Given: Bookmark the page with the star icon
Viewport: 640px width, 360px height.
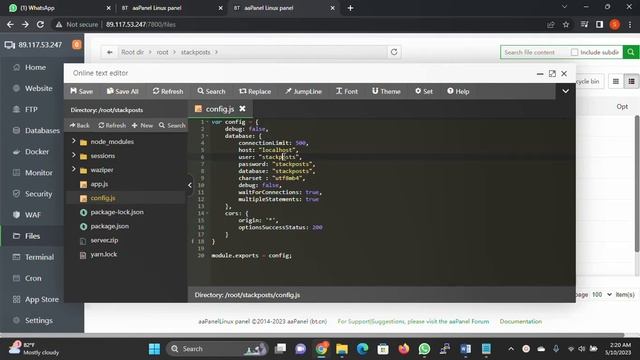Looking at the screenshot, I should (566, 24).
